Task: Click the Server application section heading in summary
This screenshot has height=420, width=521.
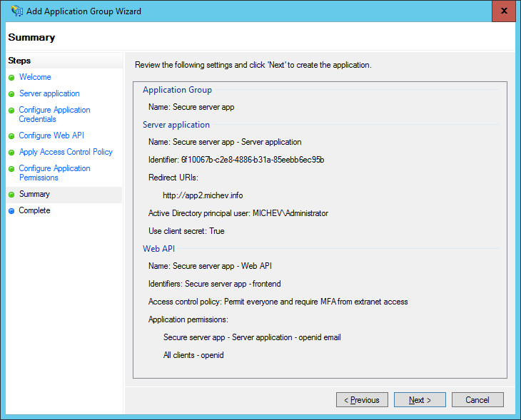Action: click(x=176, y=125)
